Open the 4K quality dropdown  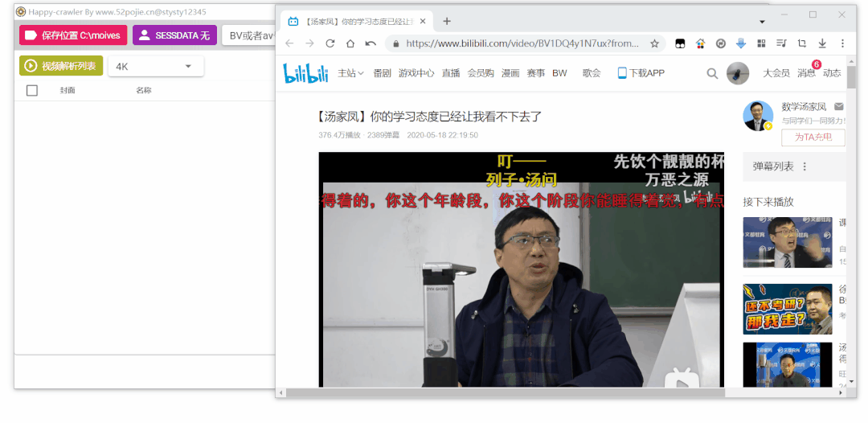pyautogui.click(x=155, y=67)
